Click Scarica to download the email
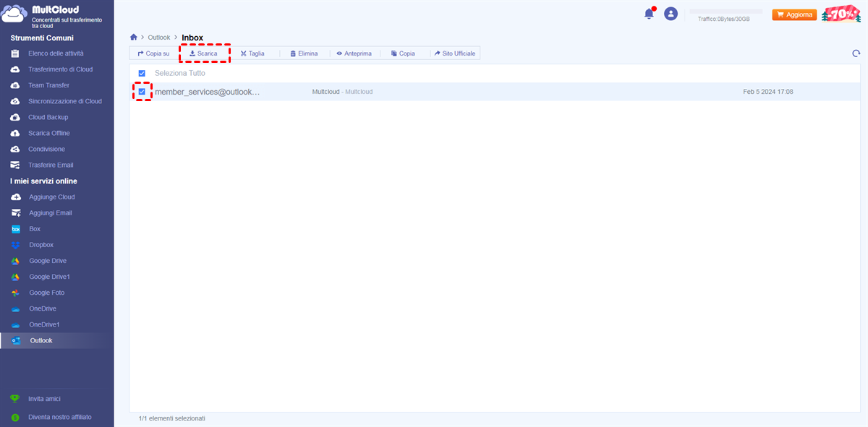The height and width of the screenshot is (427, 868). 203,53
